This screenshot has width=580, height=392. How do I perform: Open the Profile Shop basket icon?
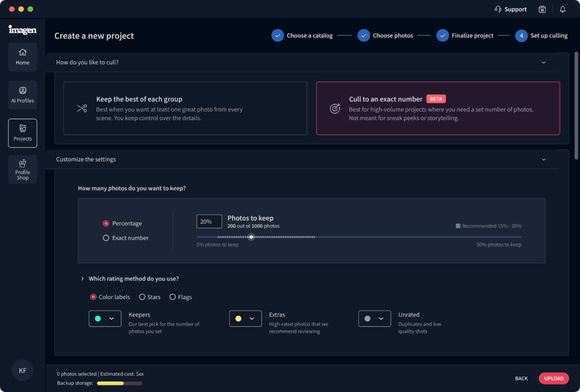point(23,163)
